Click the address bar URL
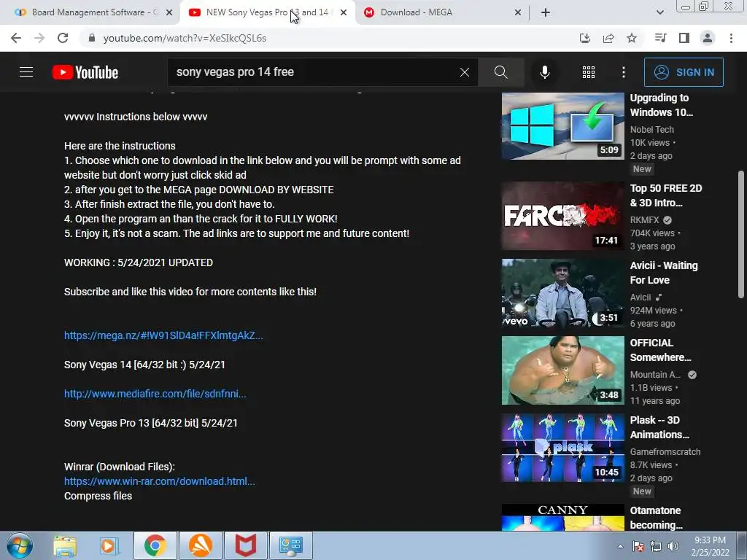 point(185,38)
